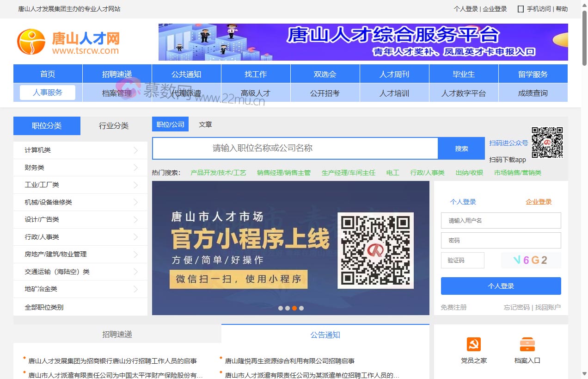Click the phone icon next to 手机访问

tap(520, 8)
